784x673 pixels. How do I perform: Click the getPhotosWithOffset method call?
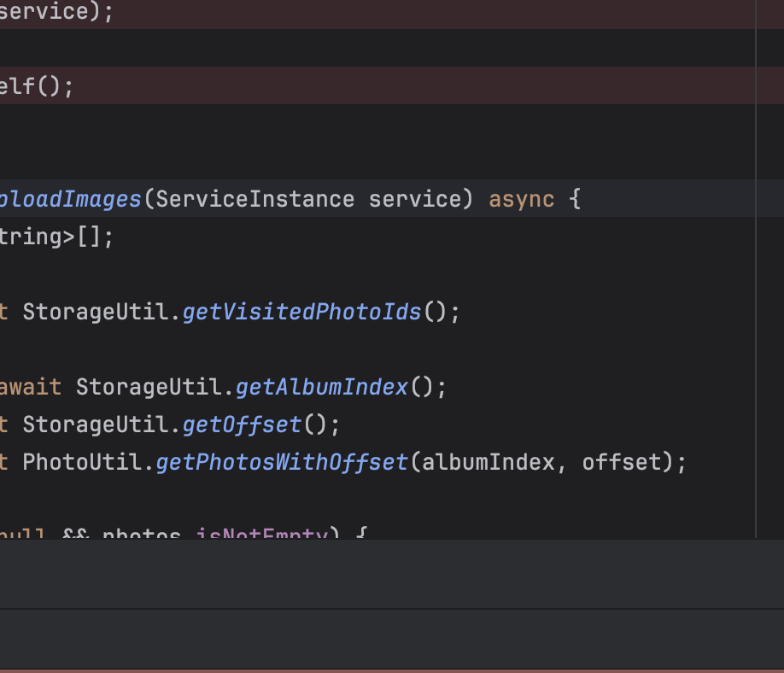pos(282,463)
